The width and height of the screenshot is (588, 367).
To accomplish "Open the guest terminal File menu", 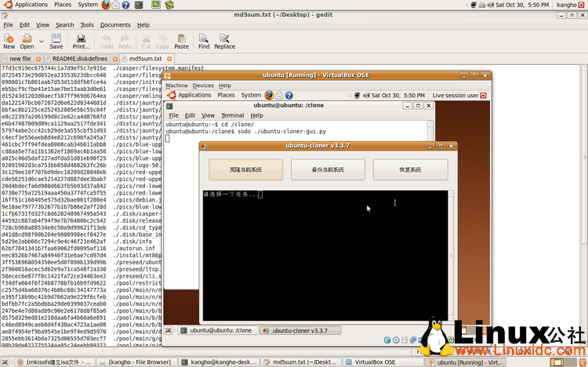I will pos(173,115).
